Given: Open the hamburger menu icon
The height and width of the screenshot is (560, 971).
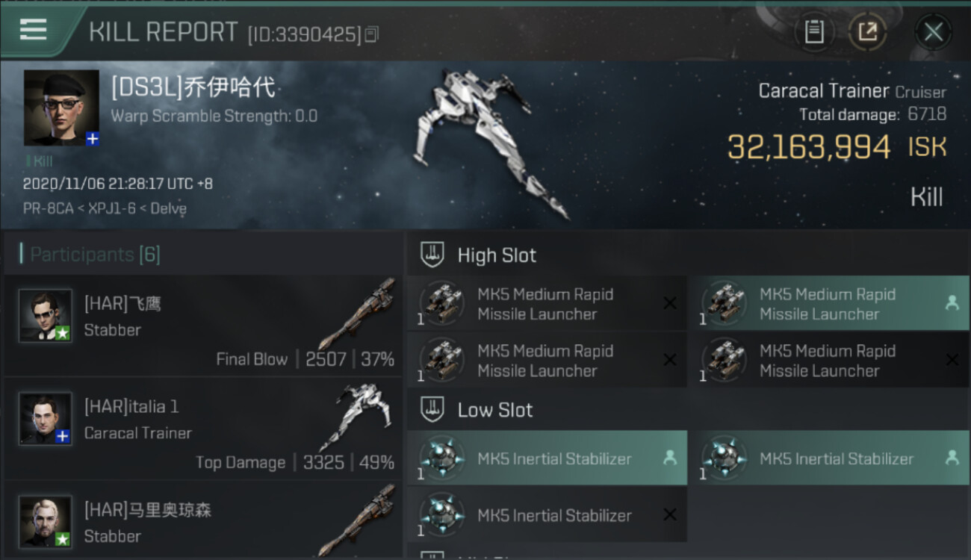Looking at the screenshot, I should 33,30.
